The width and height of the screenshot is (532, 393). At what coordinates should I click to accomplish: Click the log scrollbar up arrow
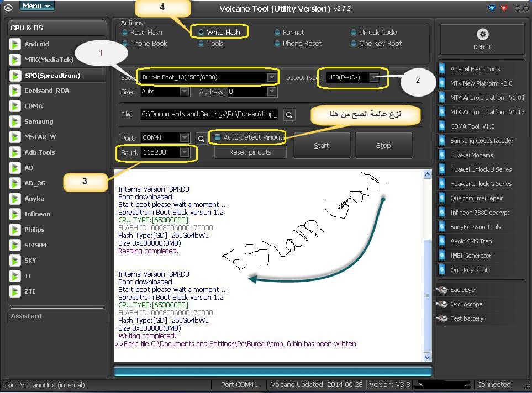pos(428,174)
